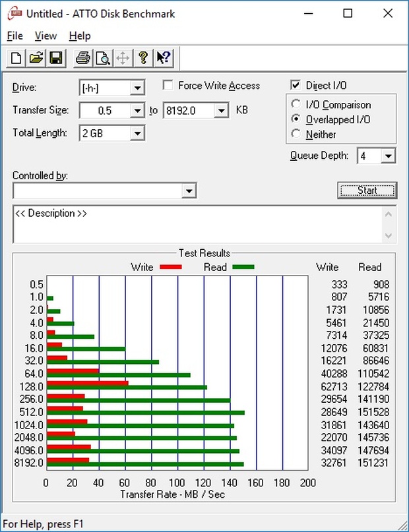Viewport: 409px width, 532px height.
Task: Open a saved benchmark with folder icon
Action: (x=36, y=58)
